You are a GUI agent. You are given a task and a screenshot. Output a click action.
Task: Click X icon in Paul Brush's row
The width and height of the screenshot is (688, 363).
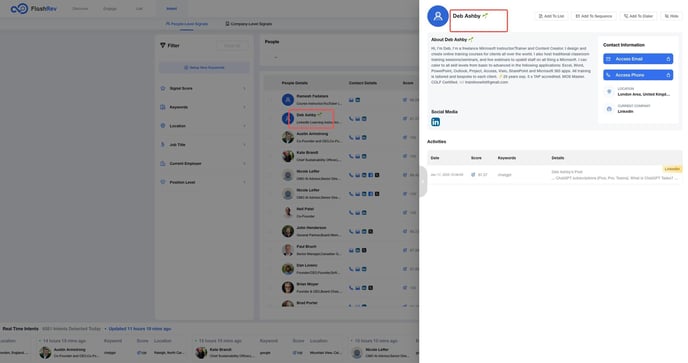point(364,250)
